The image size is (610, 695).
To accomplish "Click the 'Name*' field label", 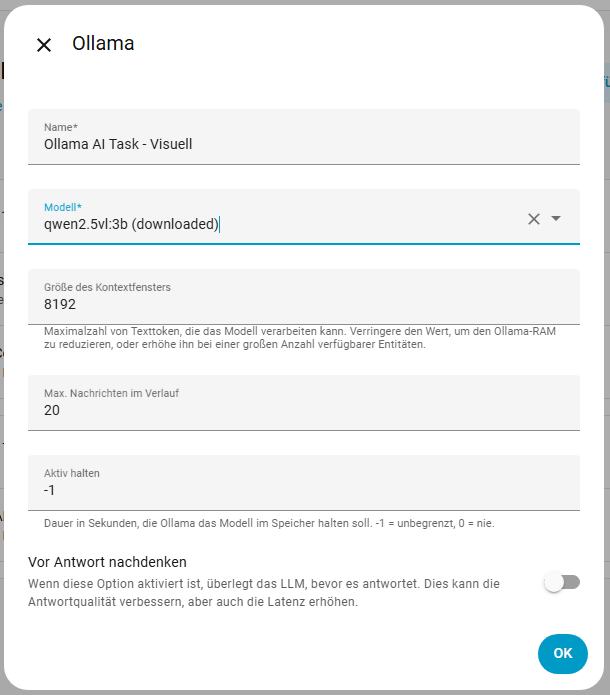I will pos(61,127).
